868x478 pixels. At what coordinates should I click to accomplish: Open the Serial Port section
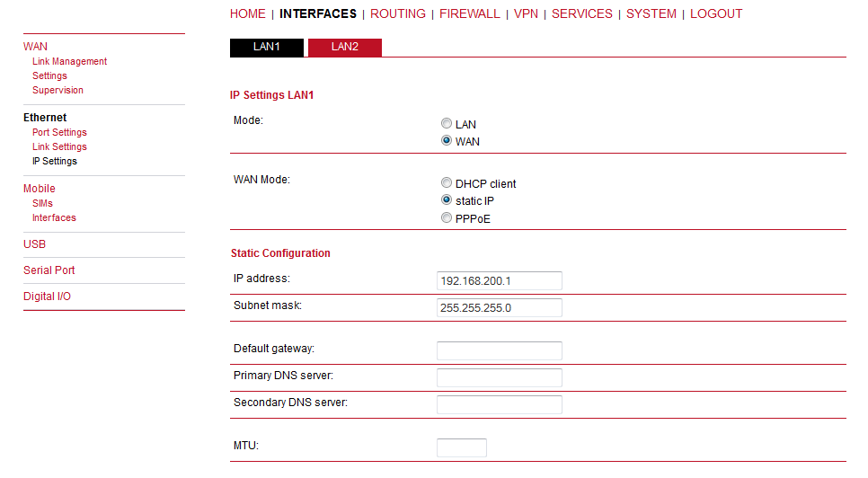tap(49, 270)
